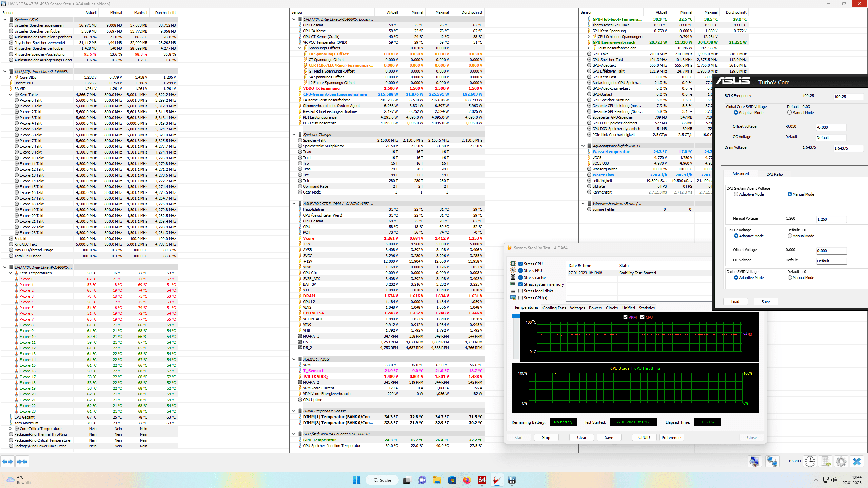
Task: Toggle the VRM graph checkbox
Action: point(625,317)
